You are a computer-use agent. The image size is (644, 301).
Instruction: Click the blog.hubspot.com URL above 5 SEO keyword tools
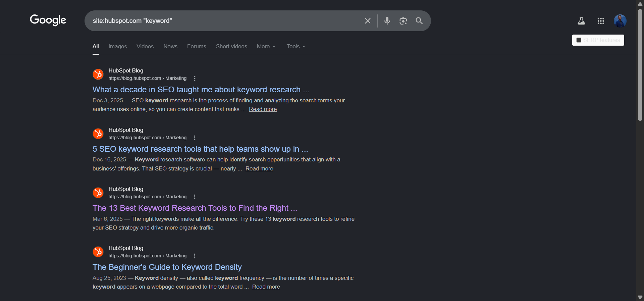tap(147, 138)
